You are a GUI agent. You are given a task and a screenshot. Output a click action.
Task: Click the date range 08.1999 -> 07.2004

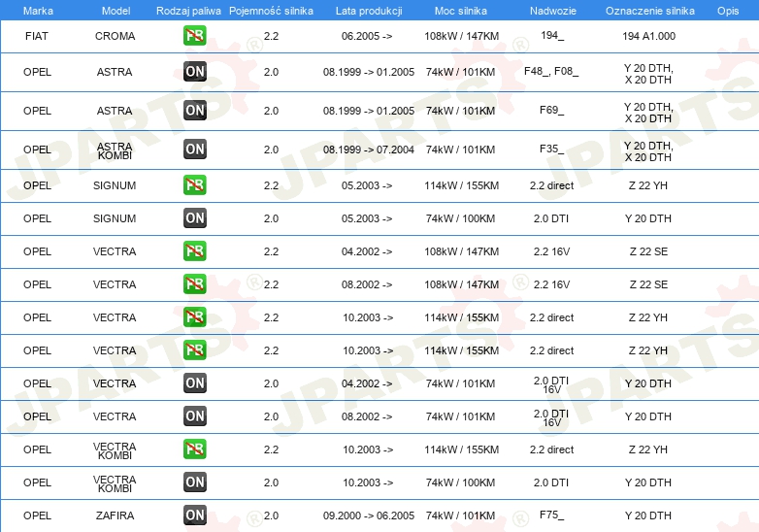369,150
